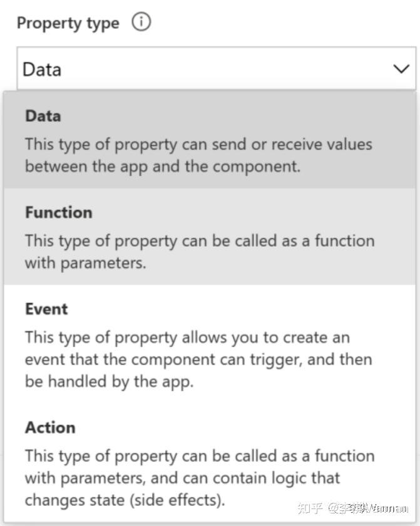Click description 'called as a function with parameters'

coord(200,252)
